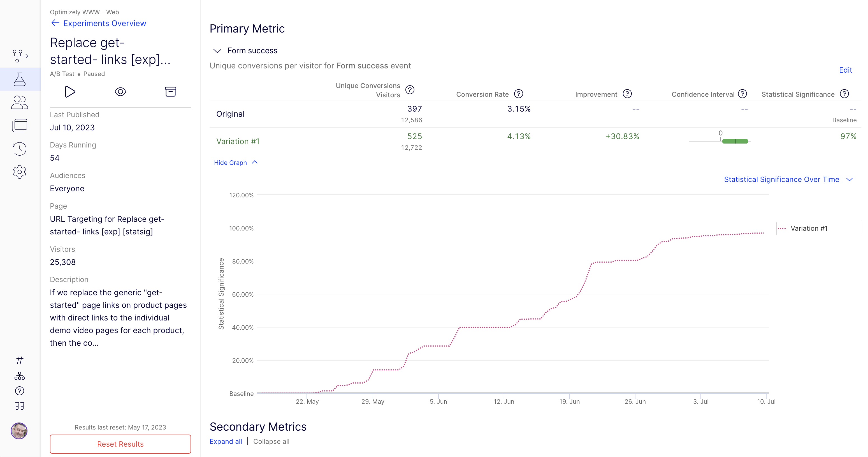868x457 pixels.
Task: Click the preview eye icon
Action: pyautogui.click(x=120, y=92)
